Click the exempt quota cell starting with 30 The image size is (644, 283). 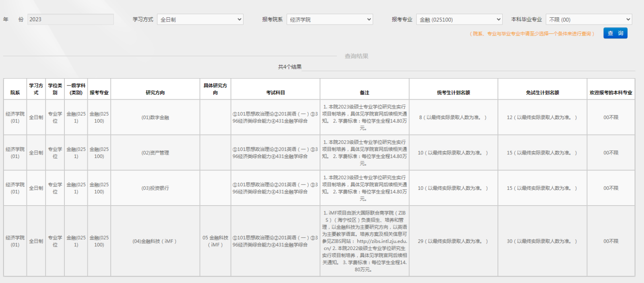543,241
